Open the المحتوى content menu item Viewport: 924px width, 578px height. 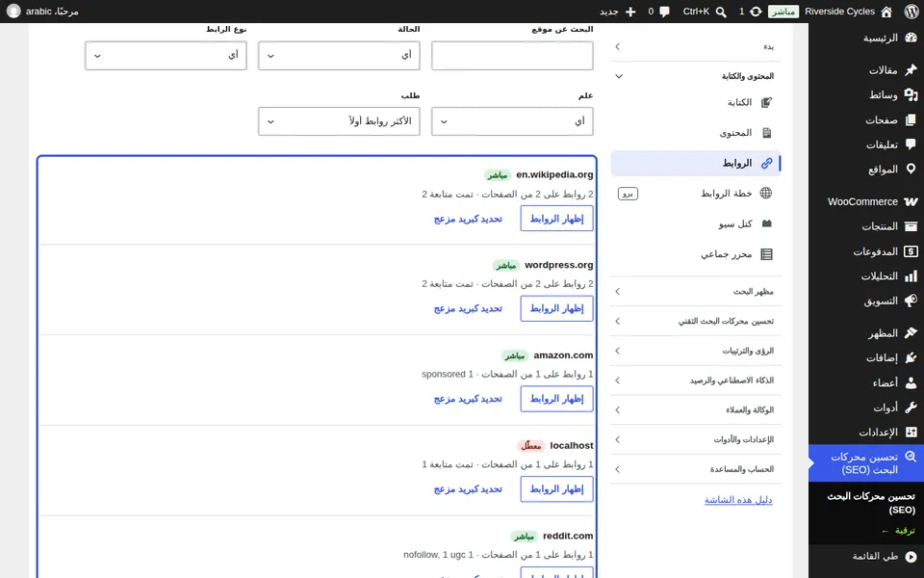coord(696,133)
